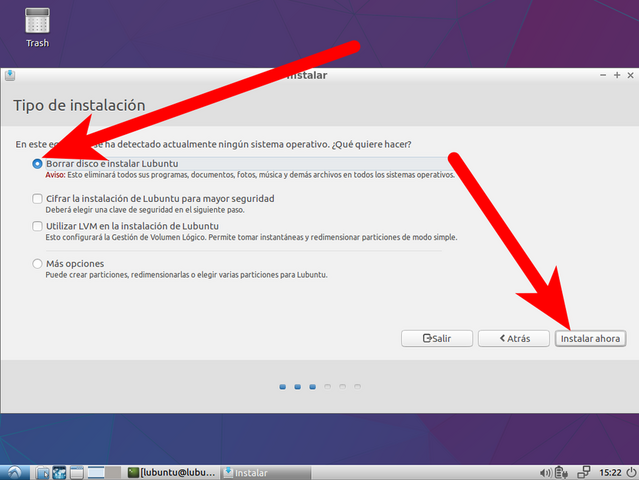This screenshot has height=480, width=639.
Task: Open the battery status tray icon
Action: pyautogui.click(x=562, y=473)
